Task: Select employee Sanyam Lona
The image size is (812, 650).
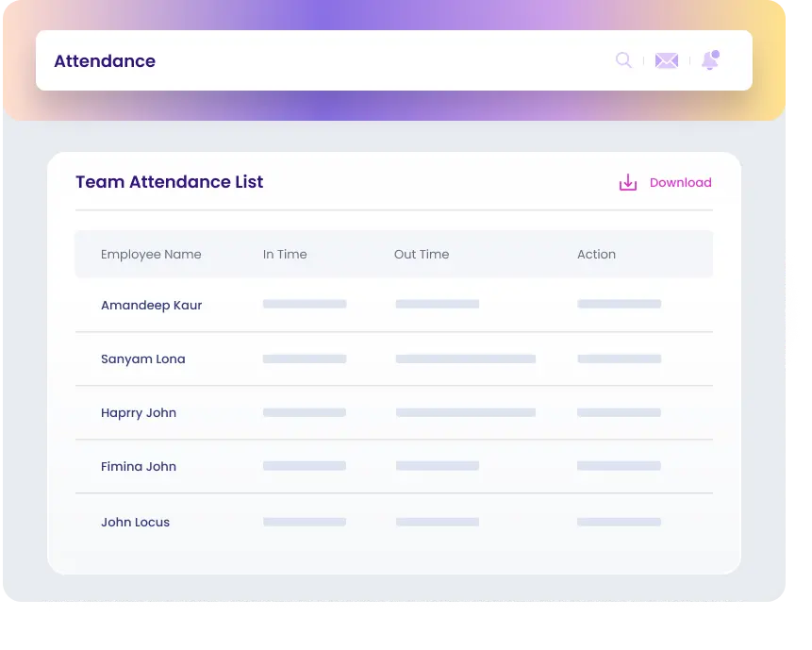Action: [x=143, y=359]
